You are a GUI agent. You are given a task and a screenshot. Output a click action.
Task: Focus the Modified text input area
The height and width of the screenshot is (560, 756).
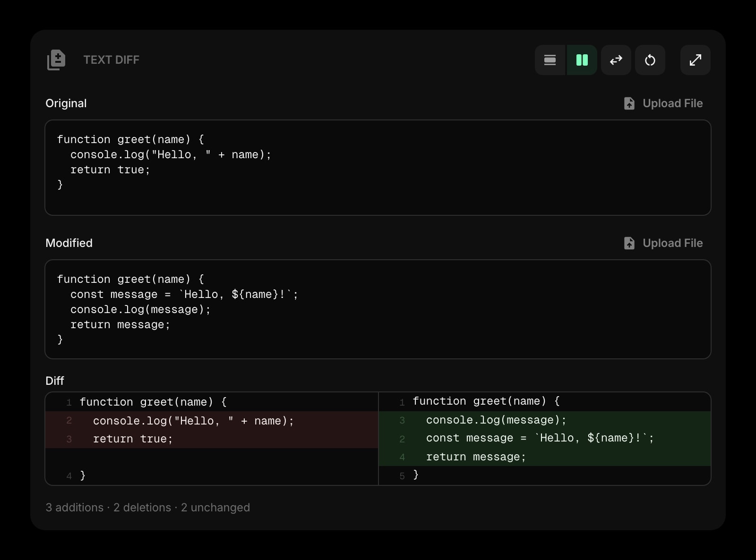click(378, 309)
